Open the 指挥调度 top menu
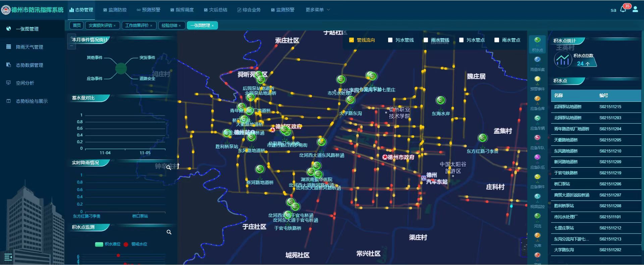 182,10
